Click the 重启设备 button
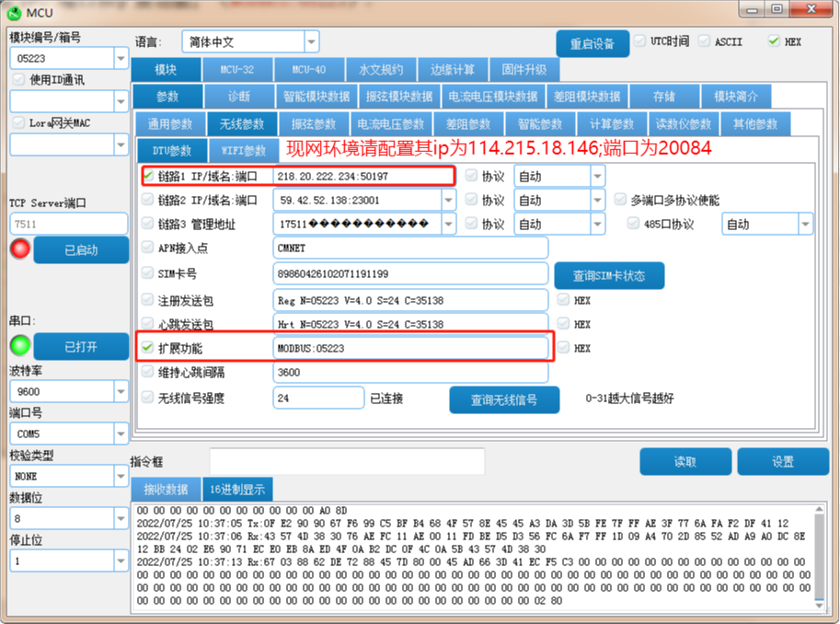Screen dimensions: 840x624 click(592, 43)
